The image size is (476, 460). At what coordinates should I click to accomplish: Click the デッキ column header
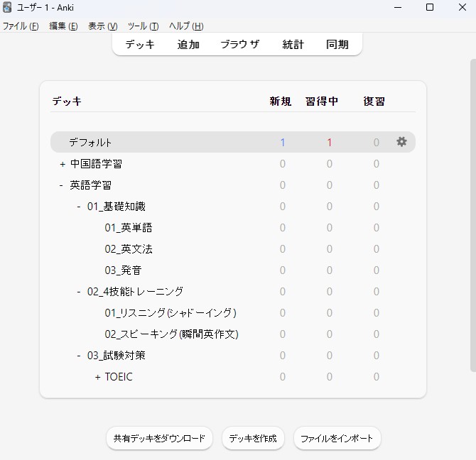point(67,101)
